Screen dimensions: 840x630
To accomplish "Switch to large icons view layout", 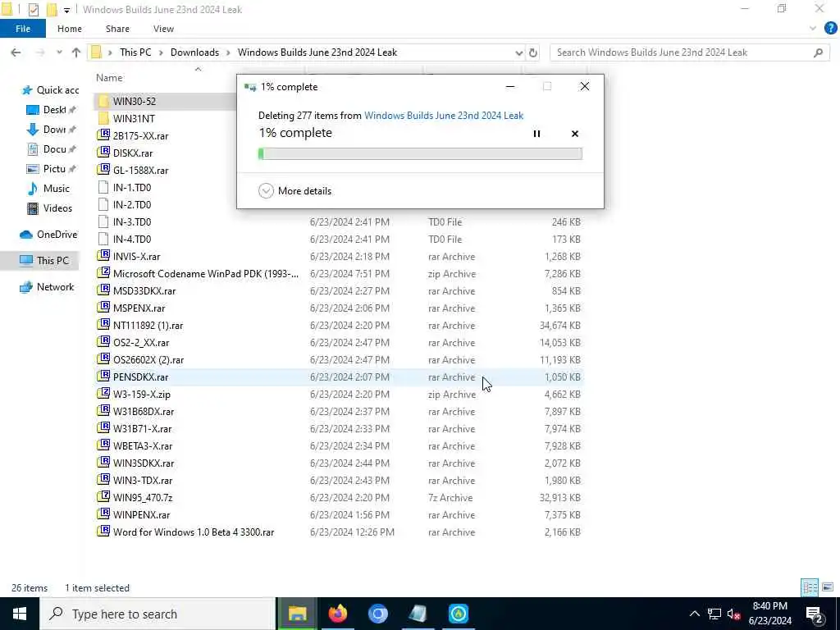I will pos(828,587).
